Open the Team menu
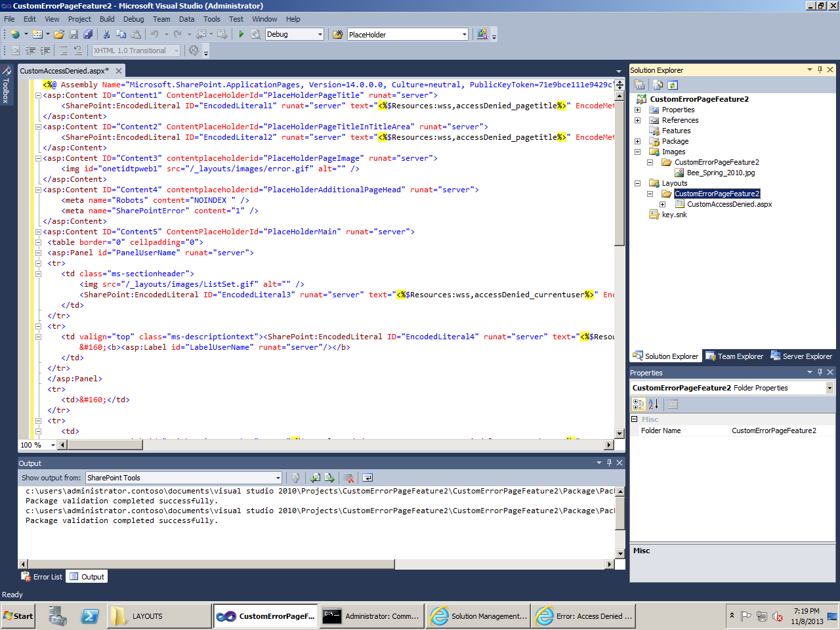840x630 pixels. point(161,19)
